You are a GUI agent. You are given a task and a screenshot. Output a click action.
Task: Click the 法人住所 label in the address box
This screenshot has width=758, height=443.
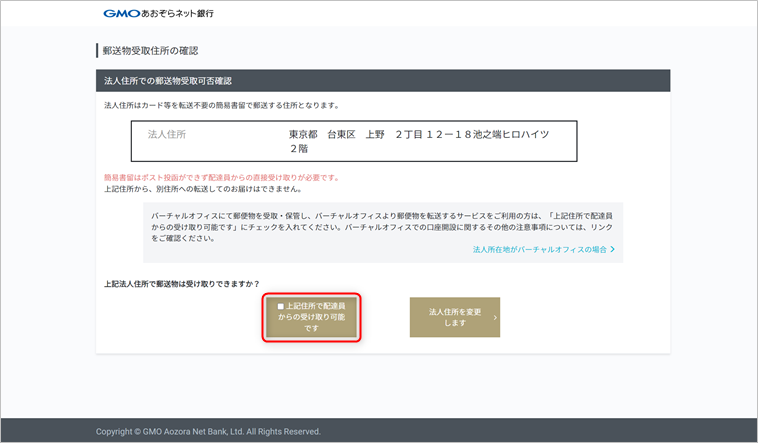click(x=167, y=133)
